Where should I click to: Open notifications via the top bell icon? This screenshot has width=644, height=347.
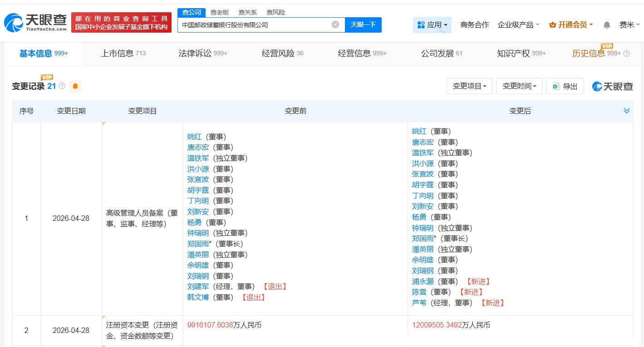(x=607, y=25)
